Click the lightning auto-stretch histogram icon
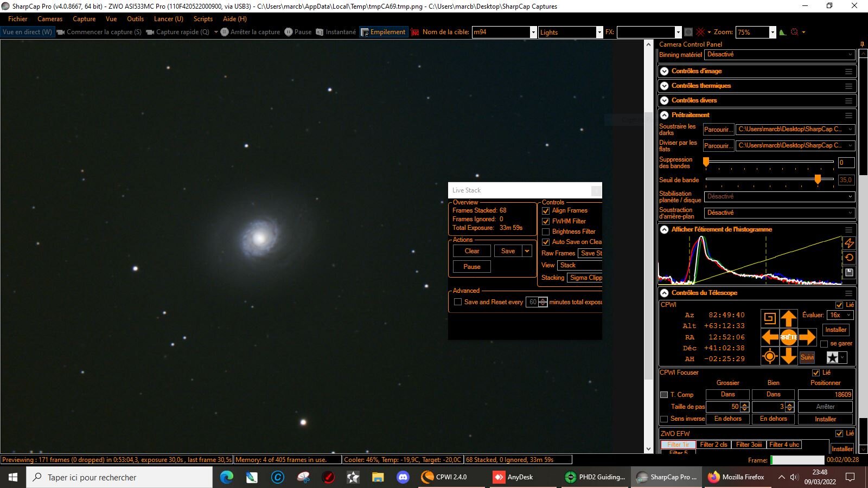This screenshot has height=488, width=868. pyautogui.click(x=850, y=243)
